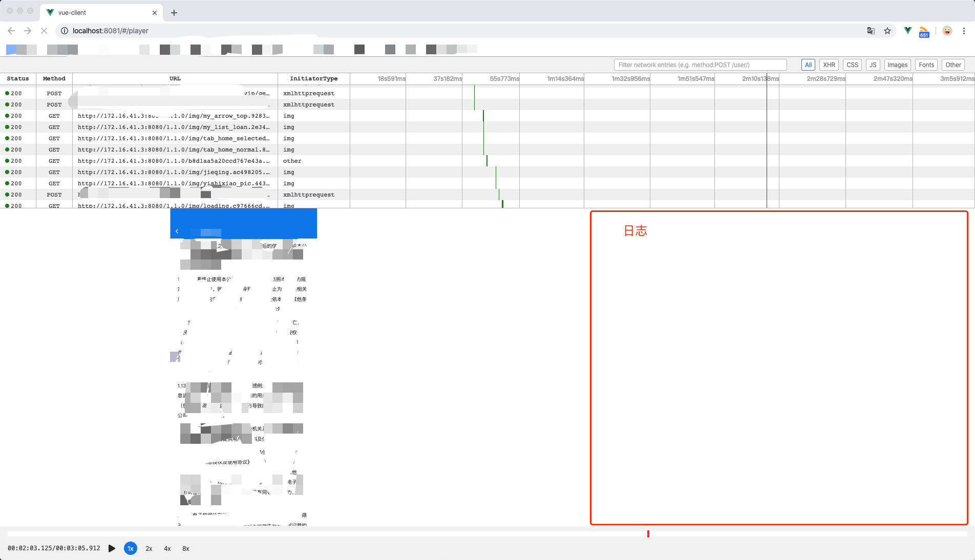The height and width of the screenshot is (560, 975).
Task: Stop page loading with the X icon
Action: [44, 31]
